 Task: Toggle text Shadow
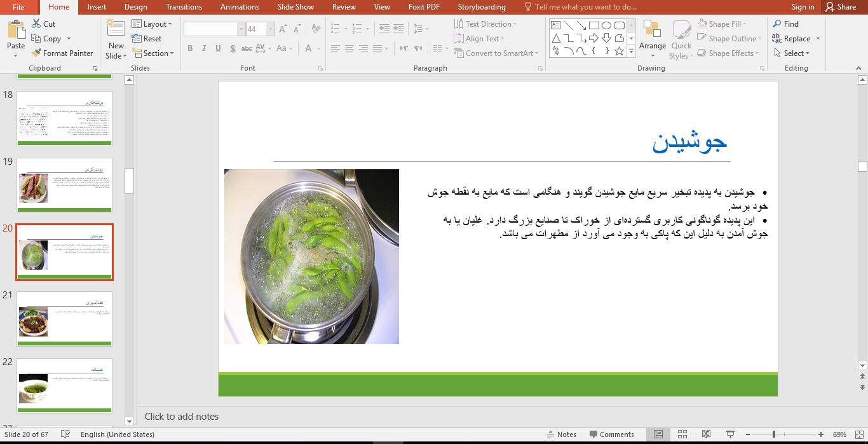pyautogui.click(x=232, y=48)
